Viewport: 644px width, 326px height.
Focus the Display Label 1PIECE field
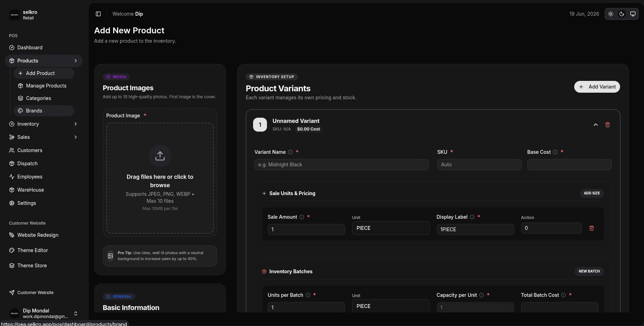pos(475,229)
